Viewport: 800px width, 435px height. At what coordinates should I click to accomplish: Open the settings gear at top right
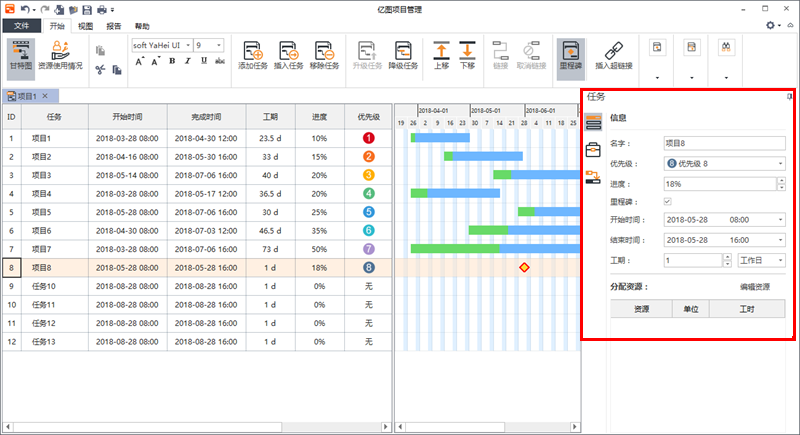(x=770, y=25)
